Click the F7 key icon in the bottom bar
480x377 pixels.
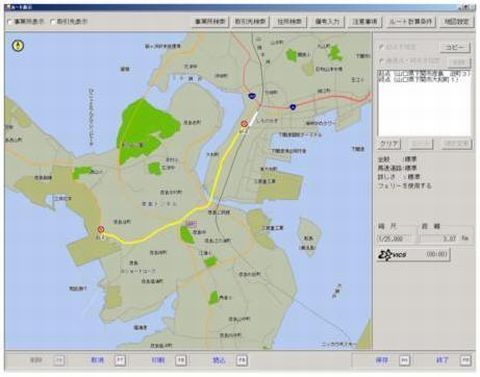coord(120,360)
